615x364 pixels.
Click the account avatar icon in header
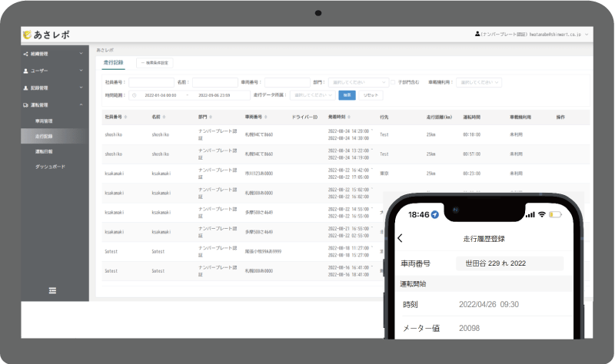point(477,34)
